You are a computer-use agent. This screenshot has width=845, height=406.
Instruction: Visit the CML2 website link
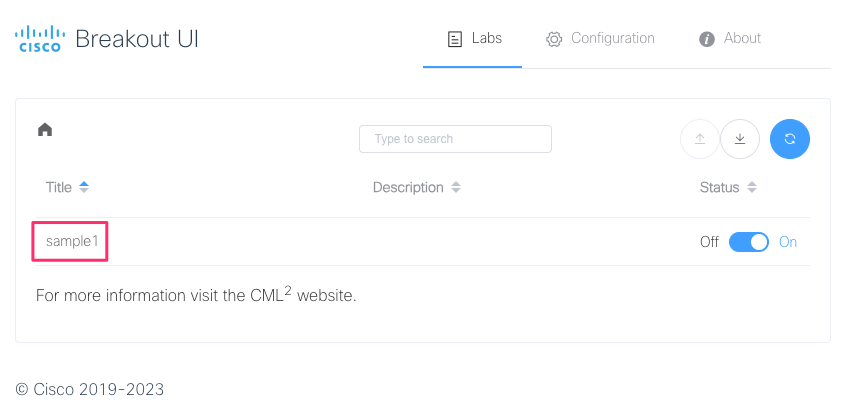click(271, 294)
